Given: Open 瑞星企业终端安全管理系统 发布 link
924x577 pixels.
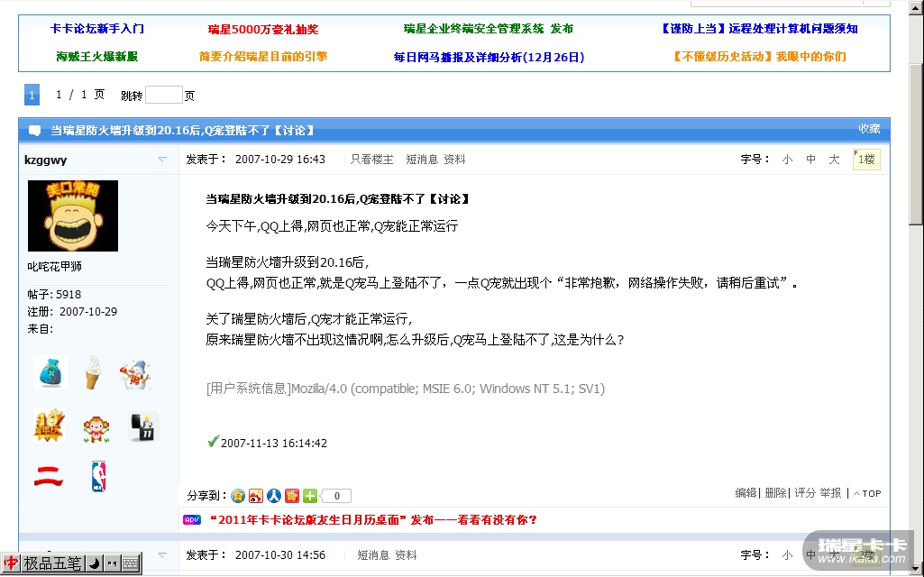Looking at the screenshot, I should pos(489,28).
